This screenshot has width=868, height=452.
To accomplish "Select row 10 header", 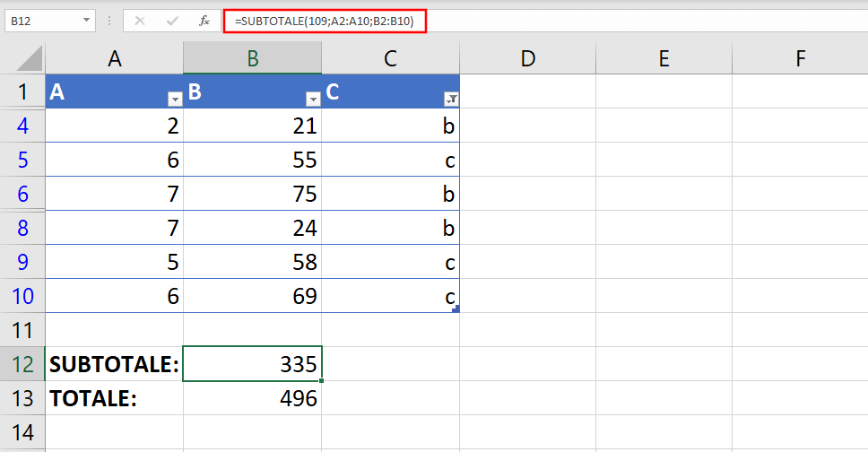I will coord(22,296).
